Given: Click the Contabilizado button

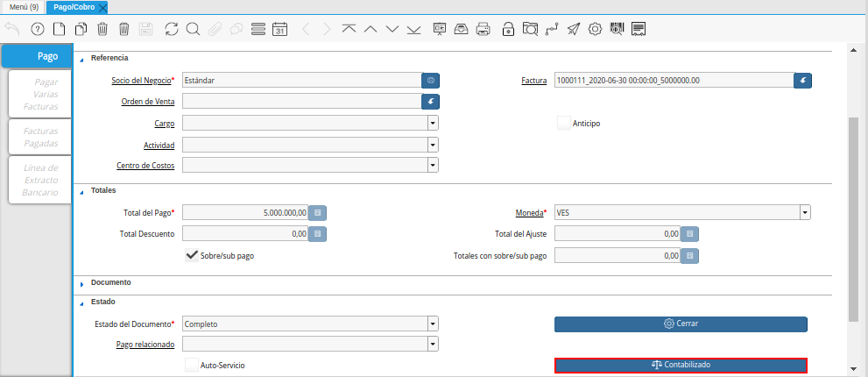Looking at the screenshot, I should 681,365.
